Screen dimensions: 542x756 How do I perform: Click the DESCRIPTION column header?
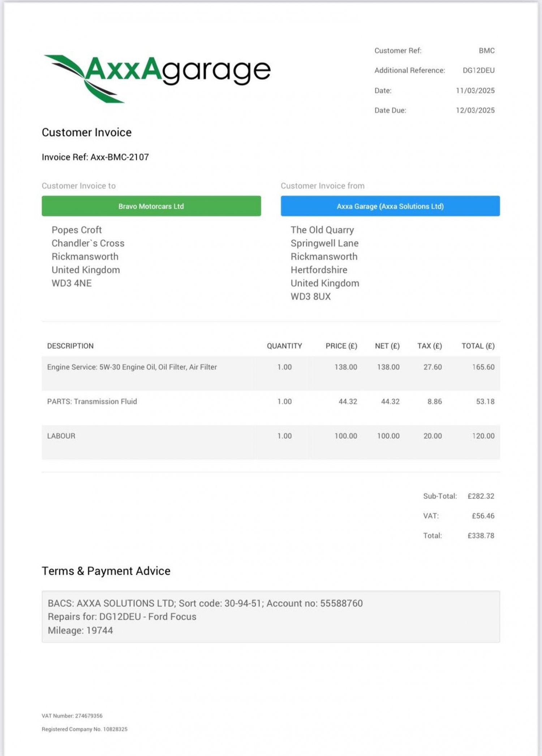[x=70, y=346]
